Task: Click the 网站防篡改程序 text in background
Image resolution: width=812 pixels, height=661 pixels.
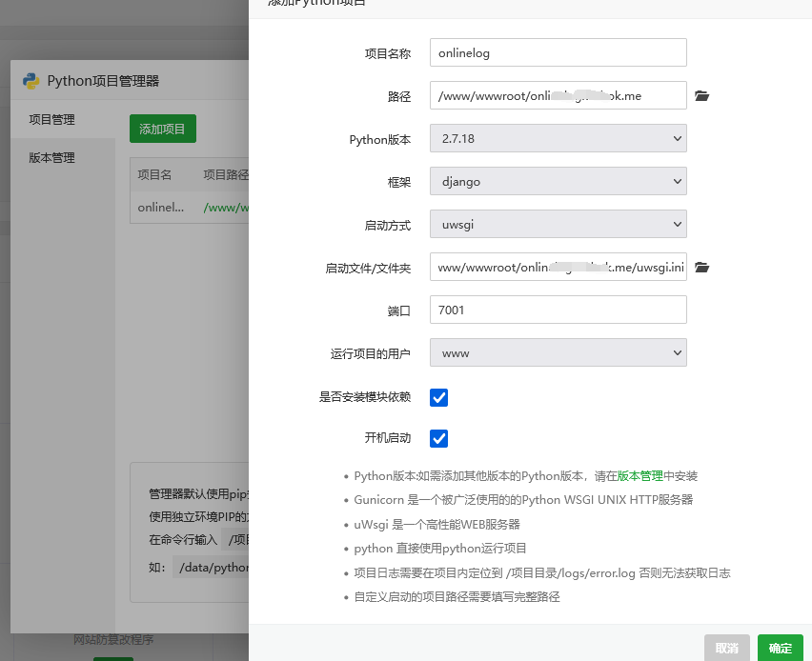Action: pyautogui.click(x=113, y=640)
